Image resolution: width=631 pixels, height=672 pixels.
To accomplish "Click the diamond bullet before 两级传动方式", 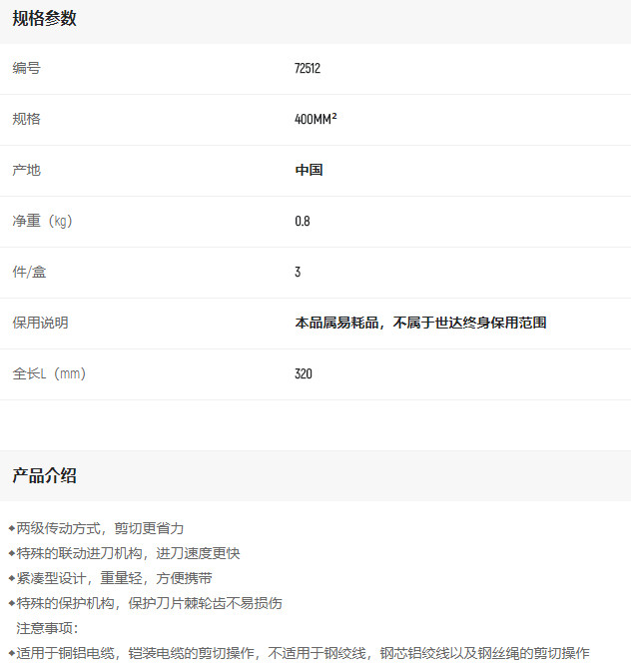I will pos(12,528).
